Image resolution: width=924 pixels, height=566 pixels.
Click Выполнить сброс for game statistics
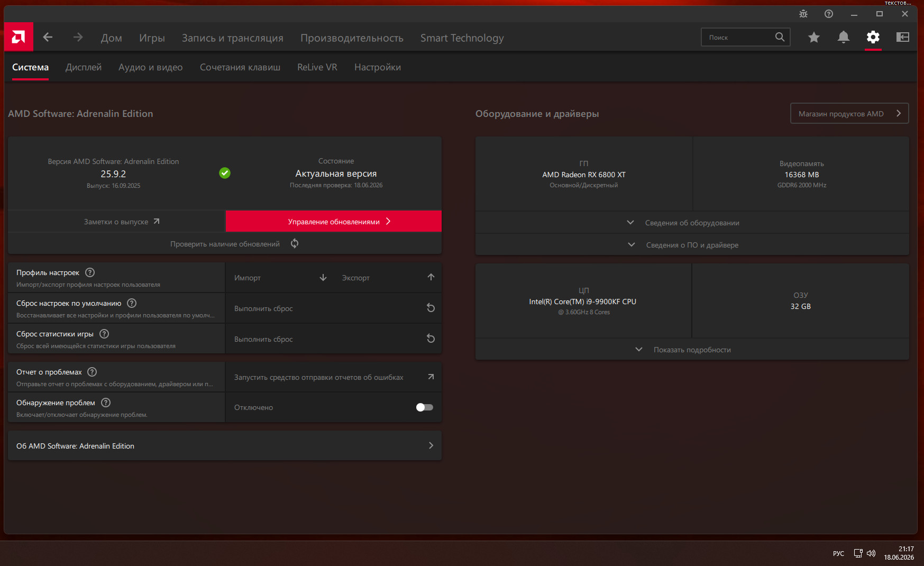tap(334, 339)
